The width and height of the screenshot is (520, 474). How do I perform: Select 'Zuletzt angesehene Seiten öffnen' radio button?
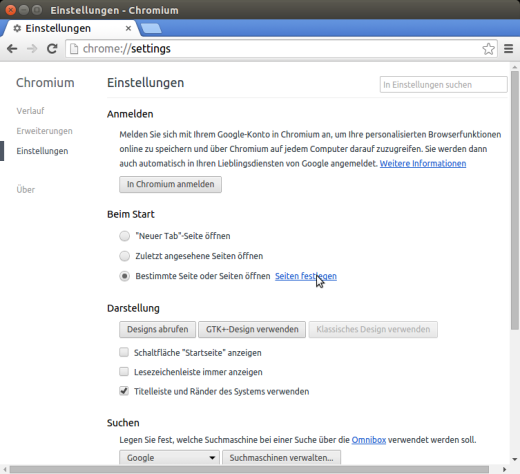[125, 256]
